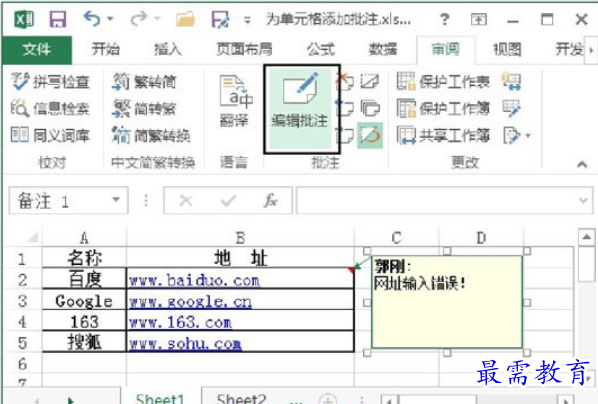Open the www.sohu.com hyperlink
The height and width of the screenshot is (404, 598).
[x=185, y=344]
